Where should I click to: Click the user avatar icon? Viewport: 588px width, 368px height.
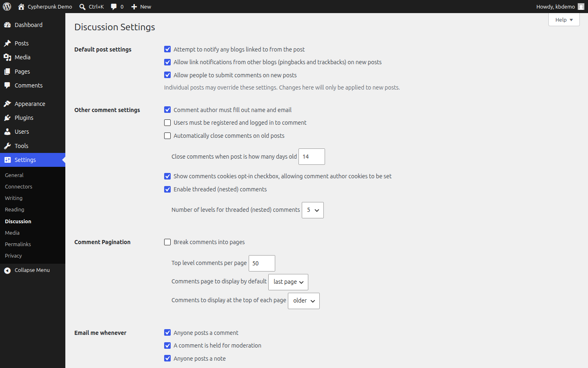[x=581, y=7]
